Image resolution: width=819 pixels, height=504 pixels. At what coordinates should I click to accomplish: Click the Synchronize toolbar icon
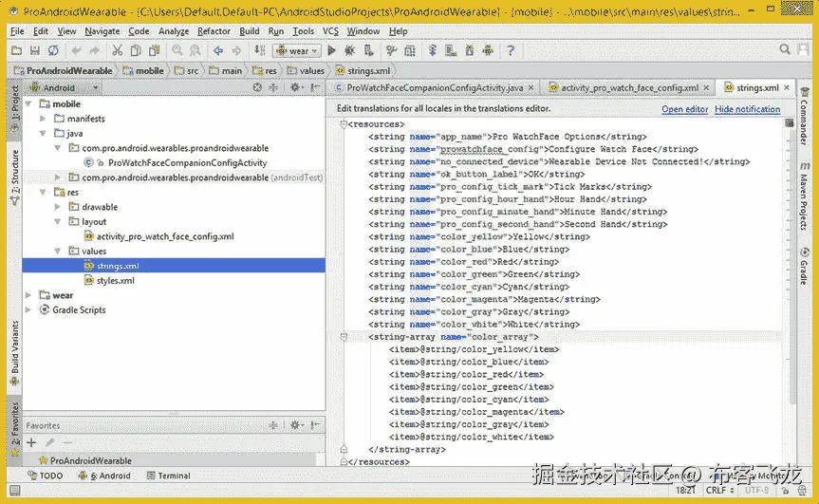pos(53,50)
